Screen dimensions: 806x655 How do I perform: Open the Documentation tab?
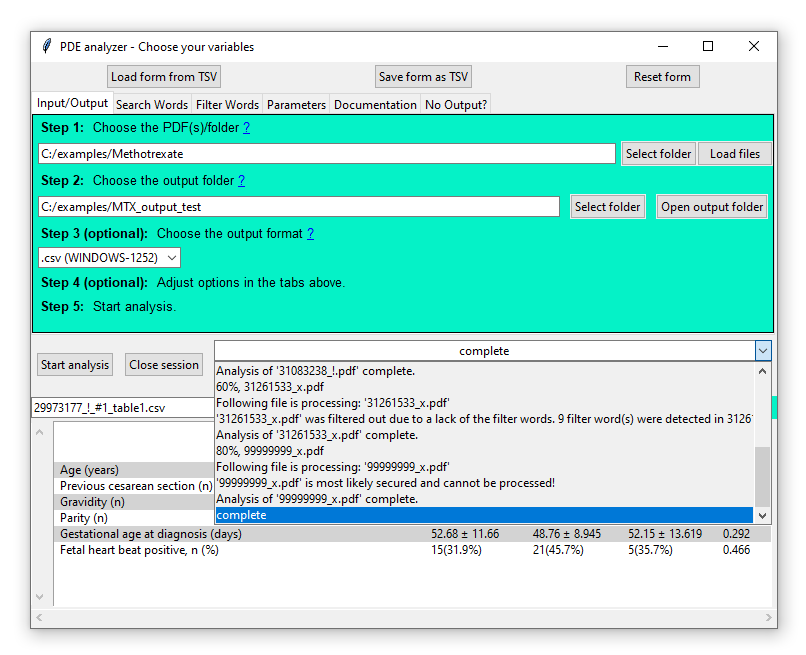tap(375, 105)
